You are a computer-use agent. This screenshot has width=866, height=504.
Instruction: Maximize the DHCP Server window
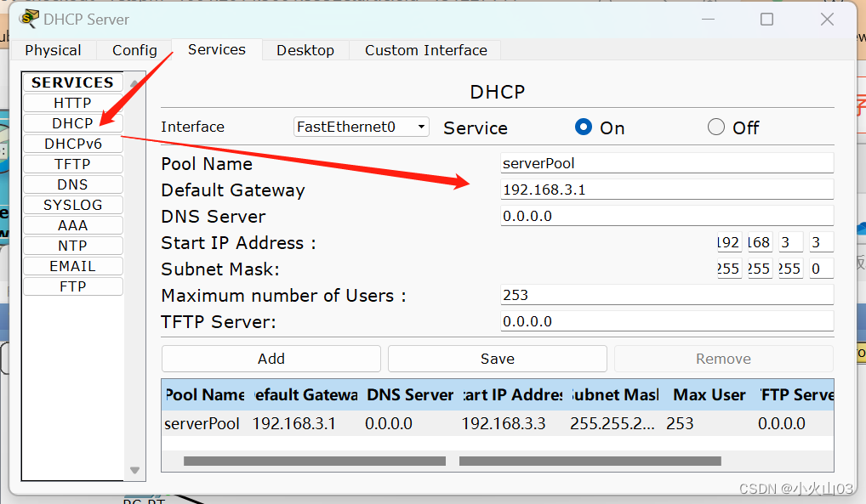coord(766,20)
